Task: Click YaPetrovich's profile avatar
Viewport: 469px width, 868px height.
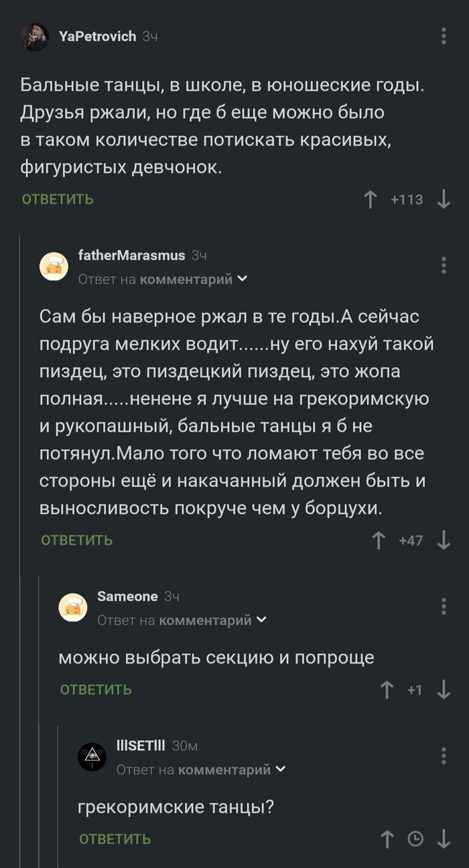Action: [35, 38]
